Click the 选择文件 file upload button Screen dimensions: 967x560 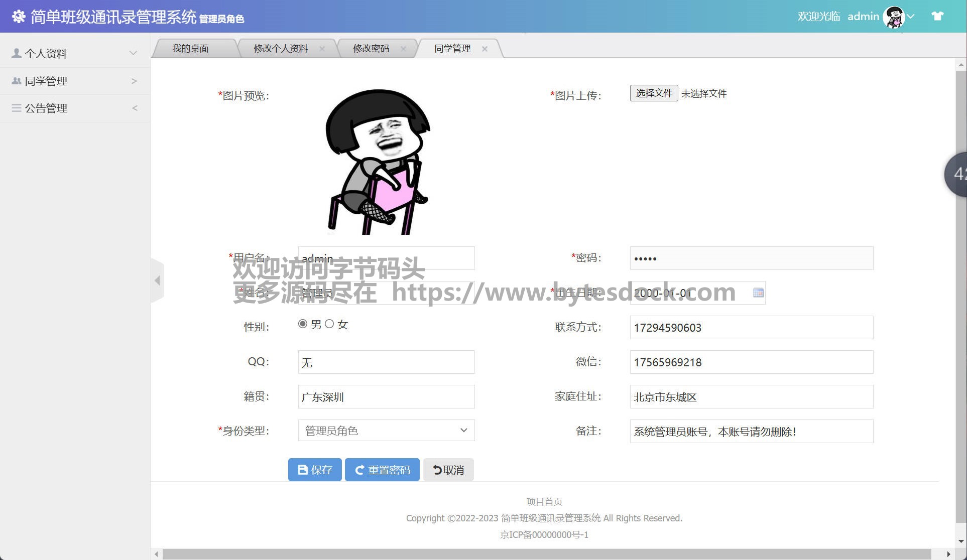click(654, 93)
